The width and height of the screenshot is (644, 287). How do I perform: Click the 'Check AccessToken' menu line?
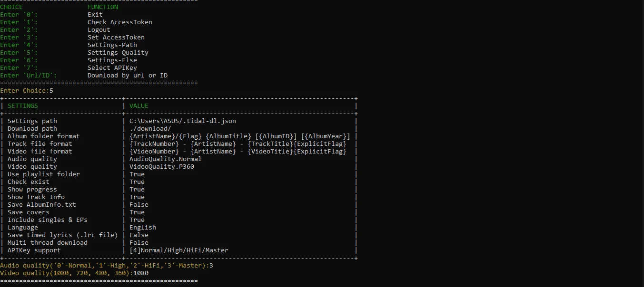[120, 22]
